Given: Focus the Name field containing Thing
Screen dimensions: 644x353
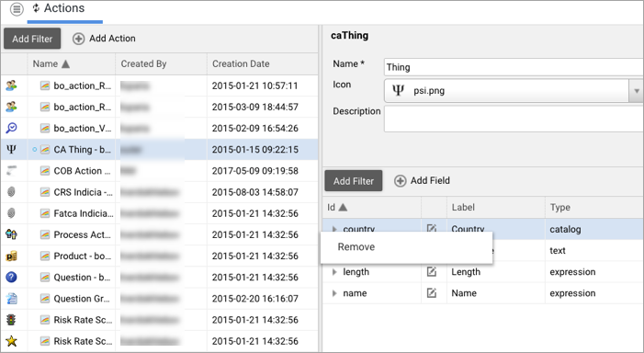Looking at the screenshot, I should [x=514, y=67].
